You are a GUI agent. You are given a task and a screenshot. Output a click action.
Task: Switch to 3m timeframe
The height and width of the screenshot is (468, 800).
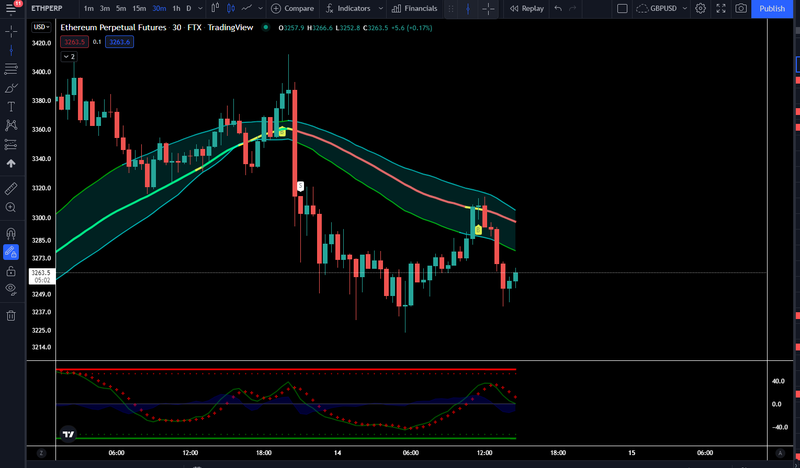[105, 8]
